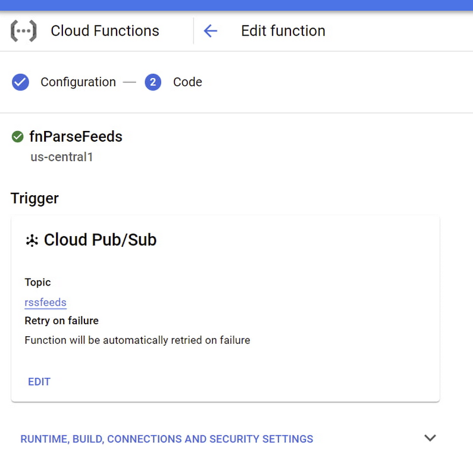473x476 pixels.
Task: Expand settings with the chevron down arrow
Action: tap(430, 438)
